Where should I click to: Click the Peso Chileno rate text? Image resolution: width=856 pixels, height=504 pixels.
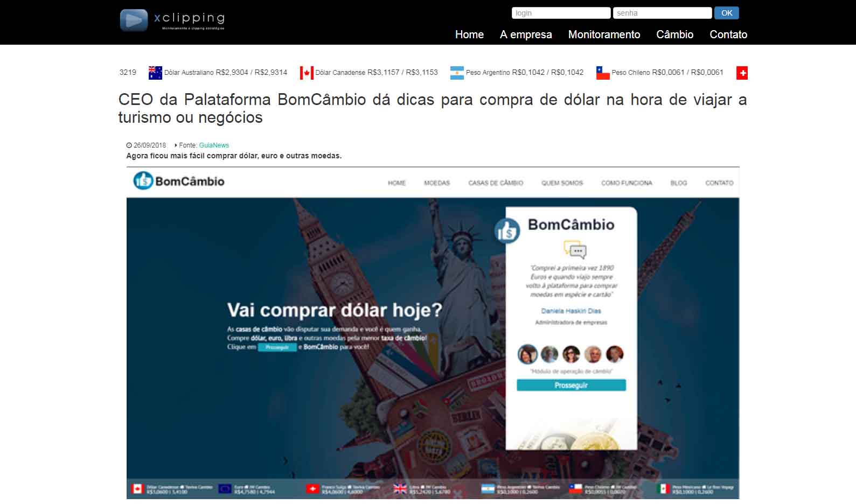pyautogui.click(x=667, y=72)
